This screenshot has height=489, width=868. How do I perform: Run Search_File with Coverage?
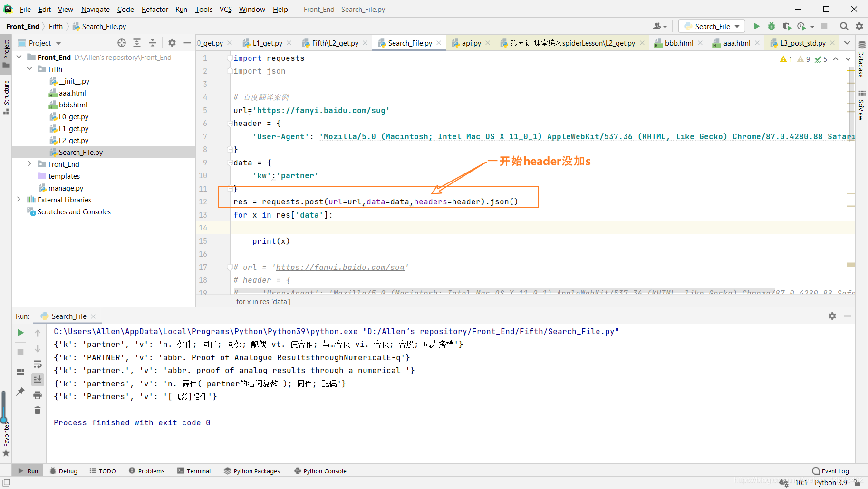(x=787, y=26)
